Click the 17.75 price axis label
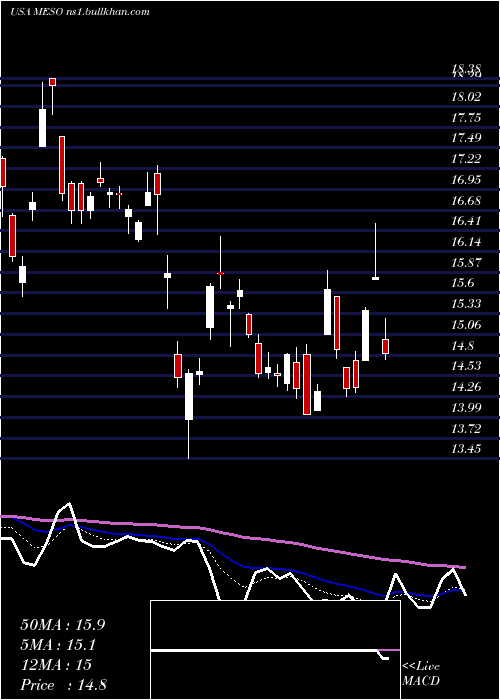Viewport: 500px width, 700px height. tap(466, 118)
